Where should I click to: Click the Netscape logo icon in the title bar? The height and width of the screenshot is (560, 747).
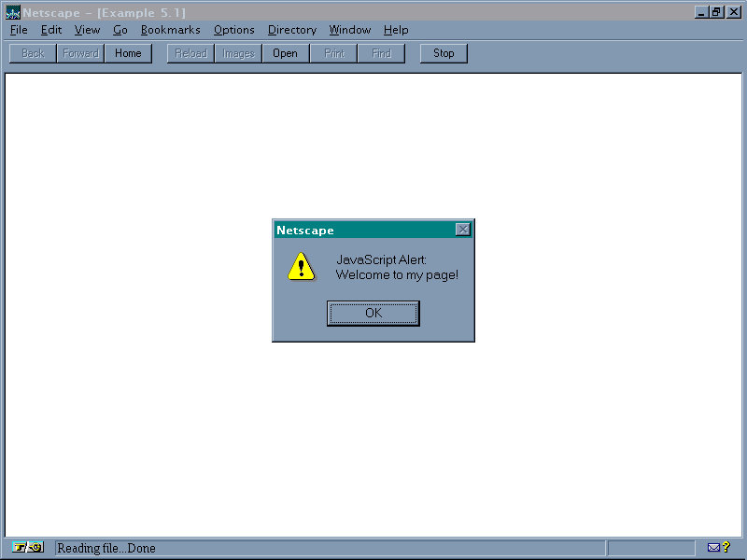point(12,12)
